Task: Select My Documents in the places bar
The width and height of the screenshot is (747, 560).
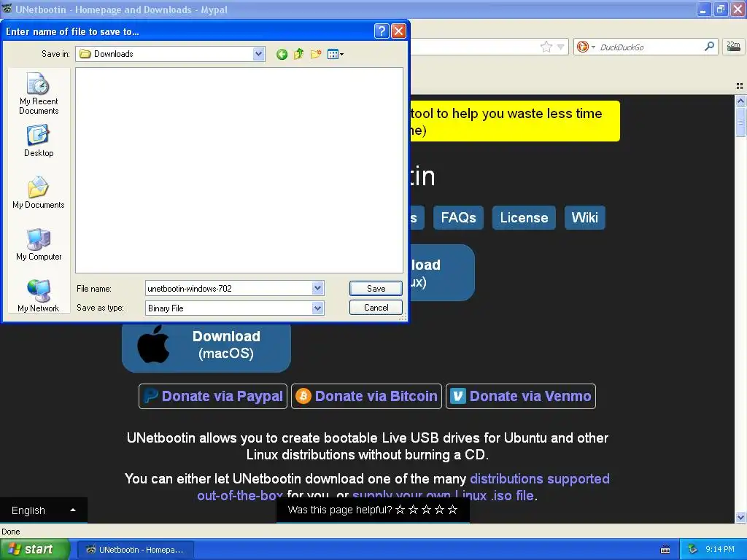Action: pyautogui.click(x=39, y=192)
